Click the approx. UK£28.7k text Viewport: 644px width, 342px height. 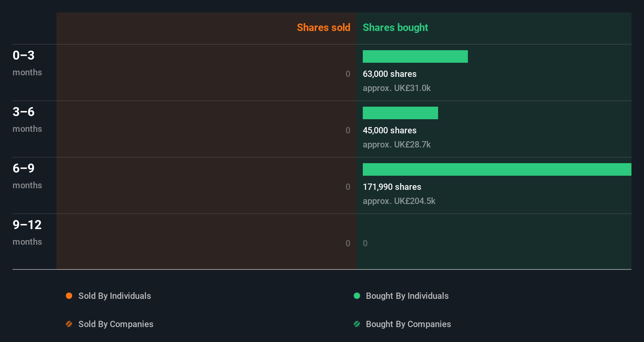[397, 144]
